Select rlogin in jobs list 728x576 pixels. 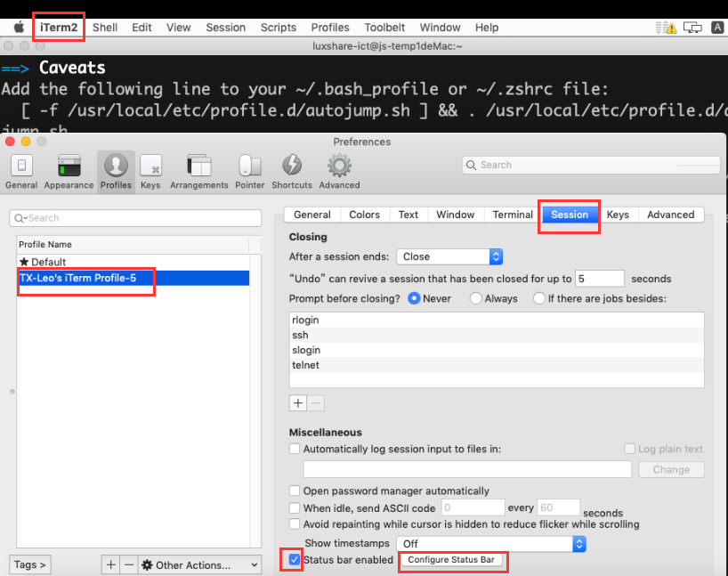coord(497,320)
